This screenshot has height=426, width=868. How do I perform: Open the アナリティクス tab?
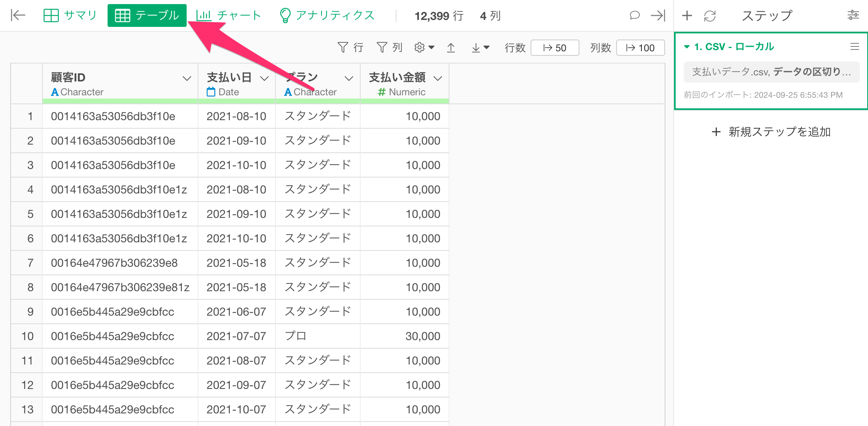[327, 15]
